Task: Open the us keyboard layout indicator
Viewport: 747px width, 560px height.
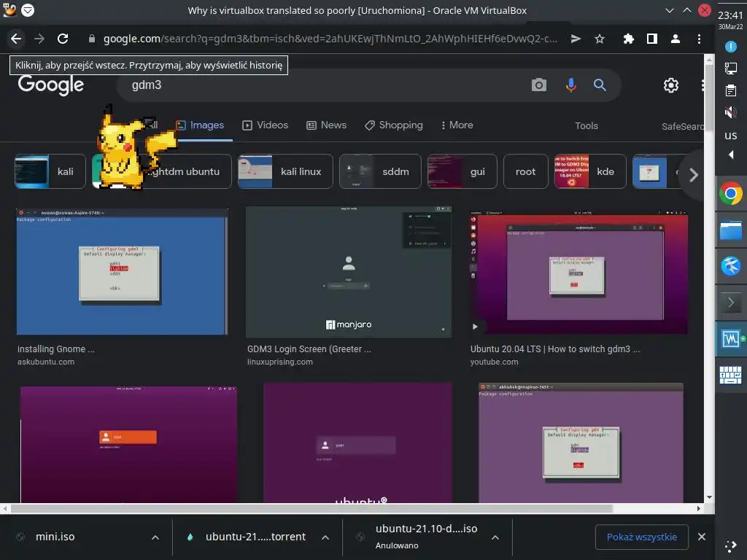Action: (x=731, y=135)
